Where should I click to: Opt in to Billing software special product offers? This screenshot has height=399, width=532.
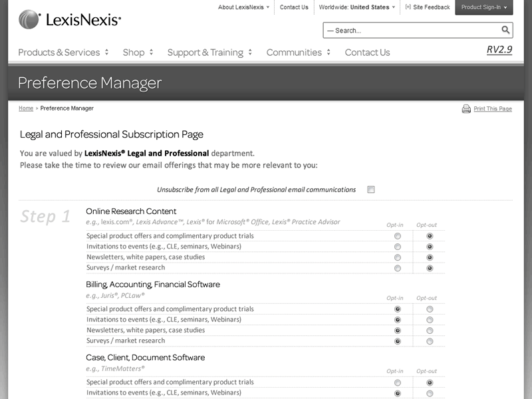click(397, 309)
